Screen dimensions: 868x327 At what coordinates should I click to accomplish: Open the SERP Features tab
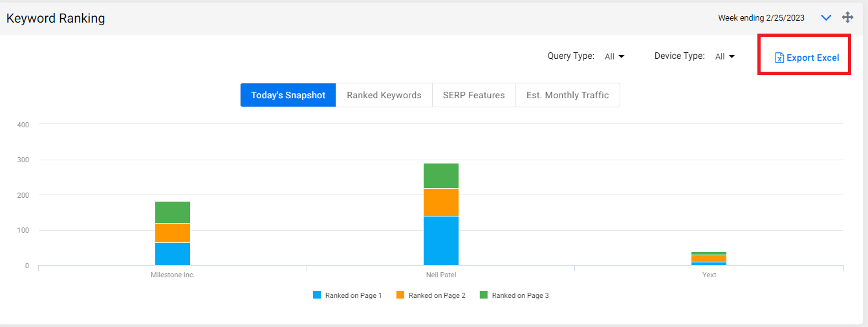pyautogui.click(x=474, y=95)
